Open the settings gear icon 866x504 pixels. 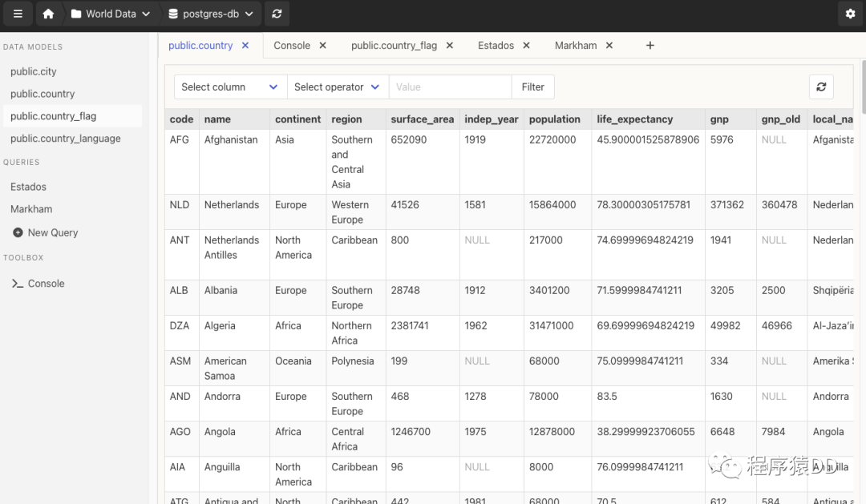[x=851, y=14]
